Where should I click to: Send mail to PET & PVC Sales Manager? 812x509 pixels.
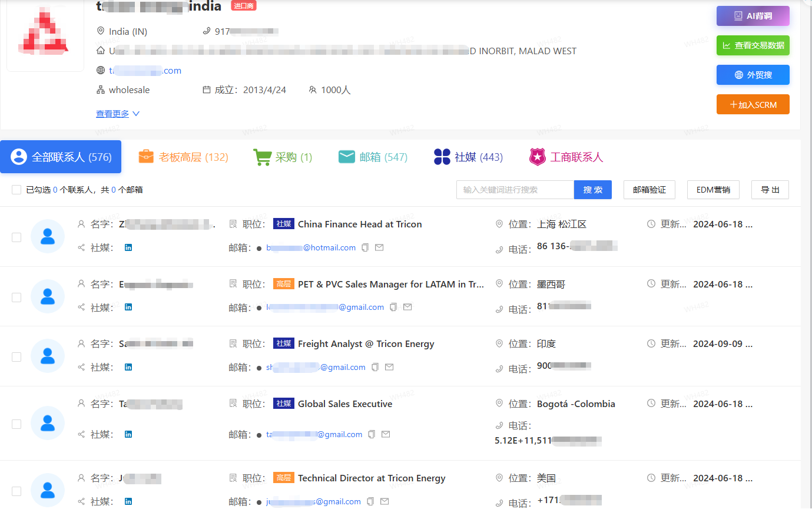pyautogui.click(x=407, y=307)
